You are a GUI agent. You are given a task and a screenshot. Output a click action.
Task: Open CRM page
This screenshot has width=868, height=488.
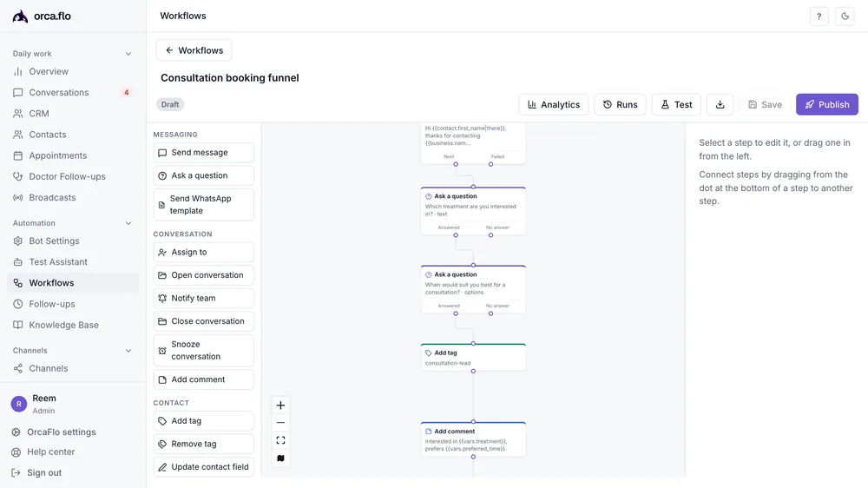(x=73, y=114)
